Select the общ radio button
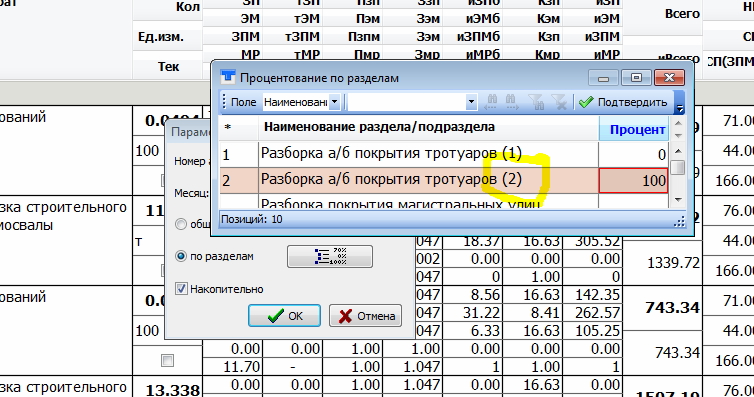This screenshot has width=754, height=397. (x=181, y=224)
